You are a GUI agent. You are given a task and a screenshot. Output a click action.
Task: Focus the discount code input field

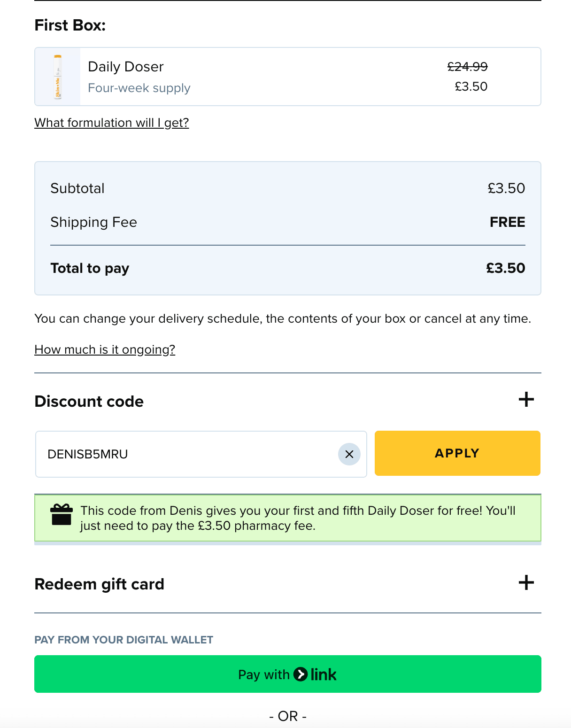coord(188,454)
